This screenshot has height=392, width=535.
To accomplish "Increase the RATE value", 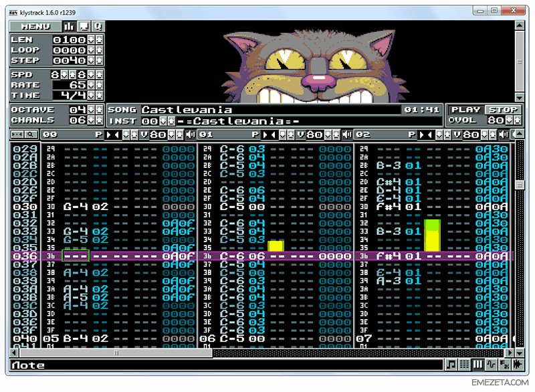I will 99,85.
